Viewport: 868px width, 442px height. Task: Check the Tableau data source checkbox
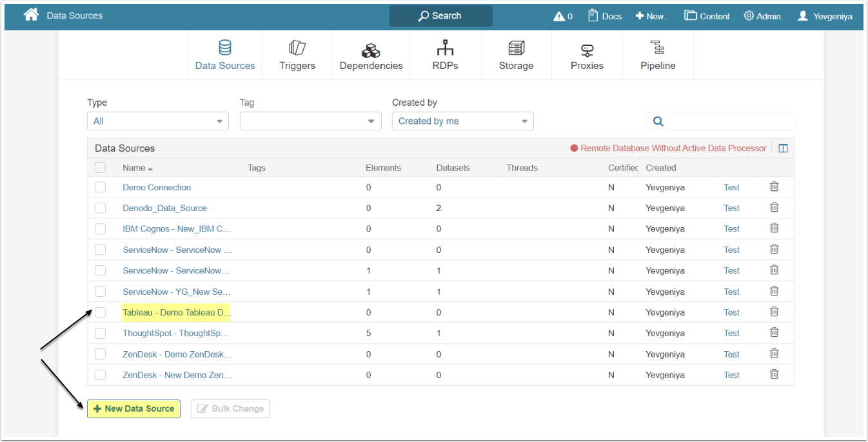click(100, 312)
